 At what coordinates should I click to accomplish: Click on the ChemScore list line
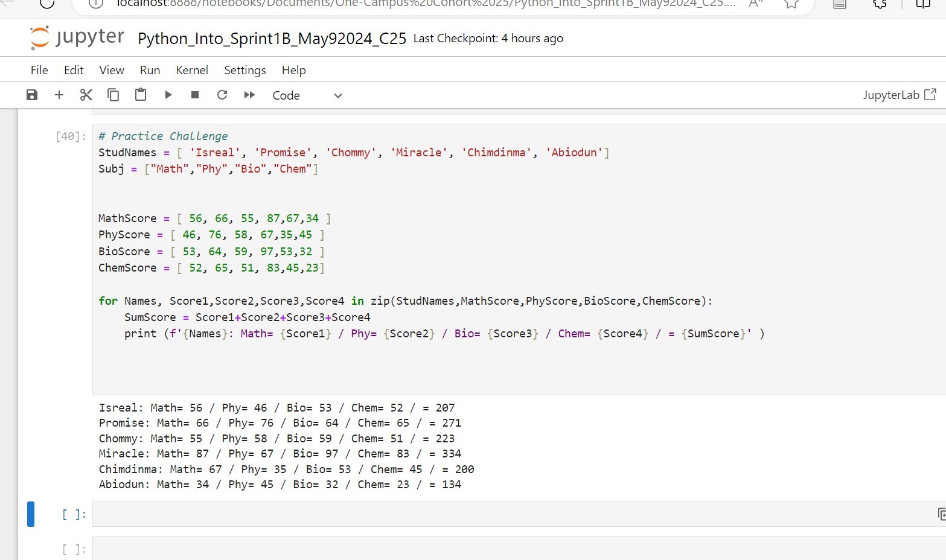pyautogui.click(x=212, y=268)
